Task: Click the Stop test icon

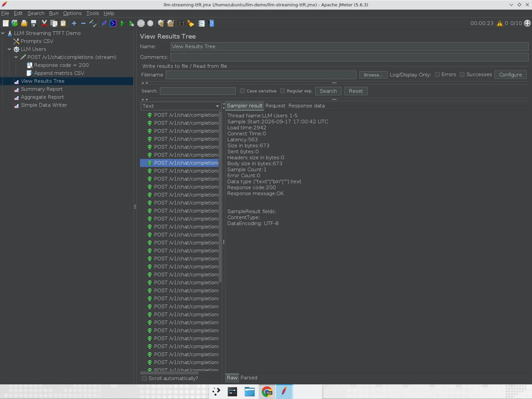Action: [141, 23]
